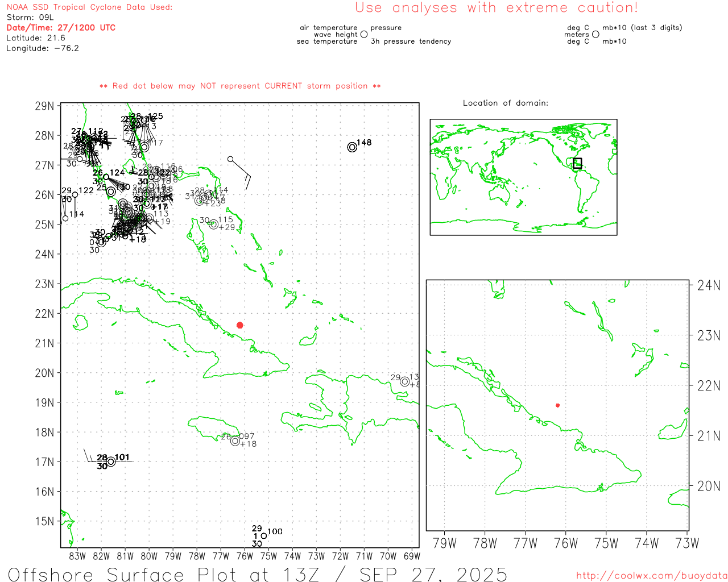
Task: Click the red-dot disclaimer notice above the map
Action: pyautogui.click(x=240, y=86)
